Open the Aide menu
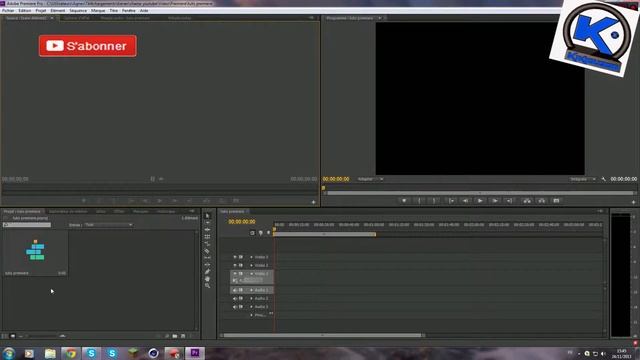The width and height of the screenshot is (640, 360). pyautogui.click(x=144, y=11)
